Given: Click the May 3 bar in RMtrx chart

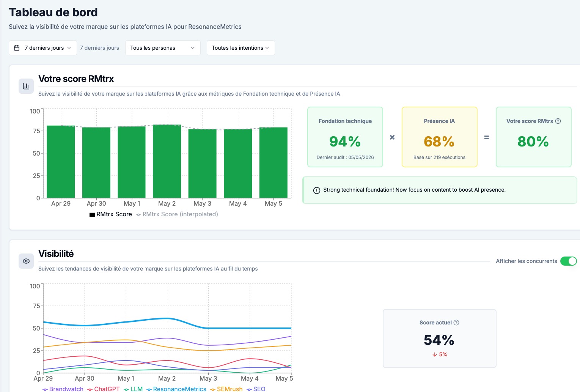Looking at the screenshot, I should (203, 164).
